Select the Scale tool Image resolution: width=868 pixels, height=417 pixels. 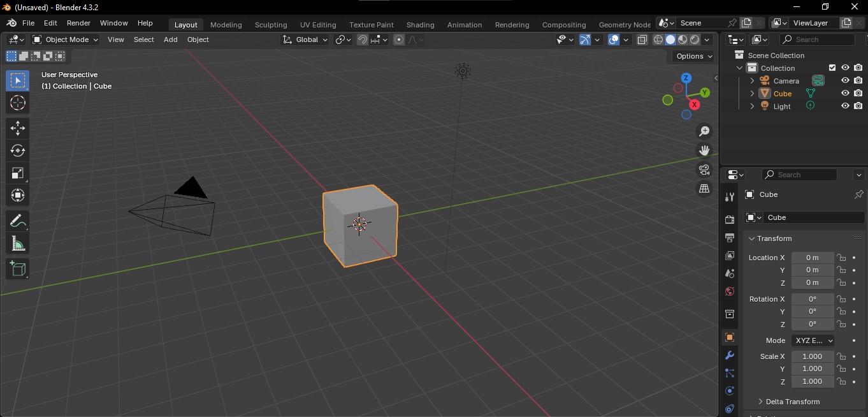point(18,173)
